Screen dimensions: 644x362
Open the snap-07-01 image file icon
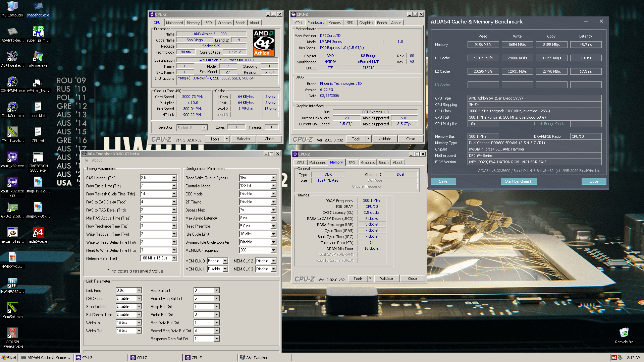point(38,210)
